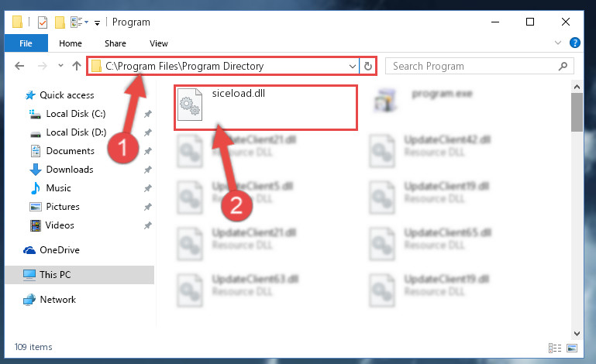Click the vertical scrollbar thumb
Viewport: 596px width, 364px height.
[577, 112]
